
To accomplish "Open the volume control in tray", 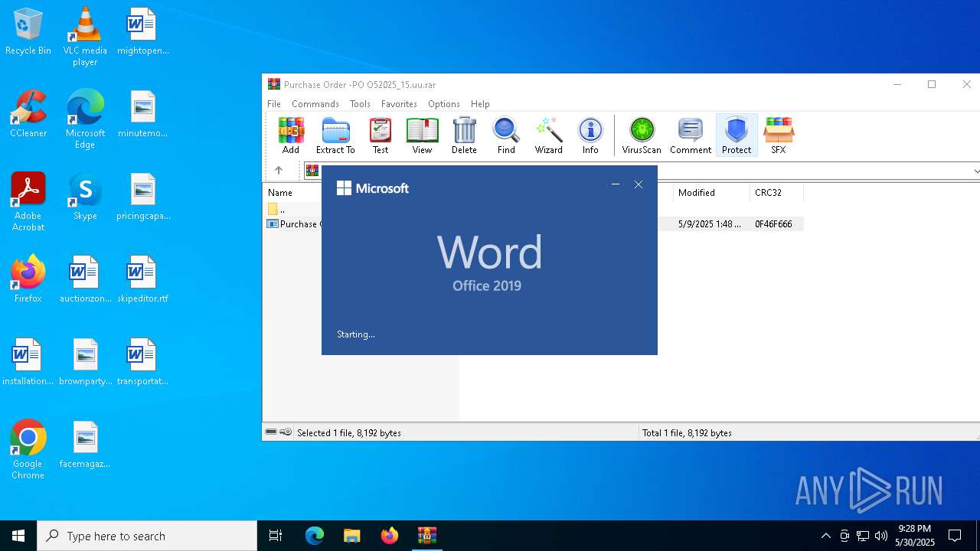I will point(881,536).
